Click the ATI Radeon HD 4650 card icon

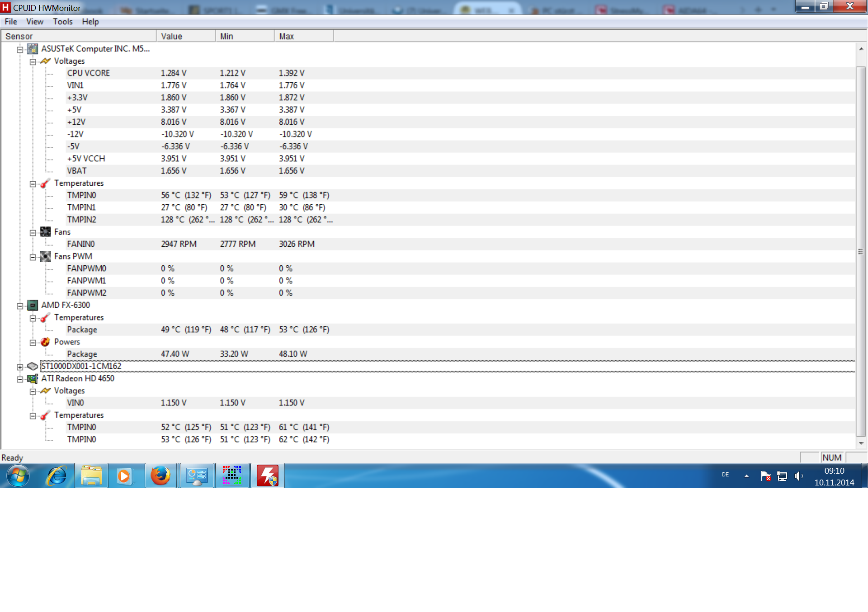[33, 379]
